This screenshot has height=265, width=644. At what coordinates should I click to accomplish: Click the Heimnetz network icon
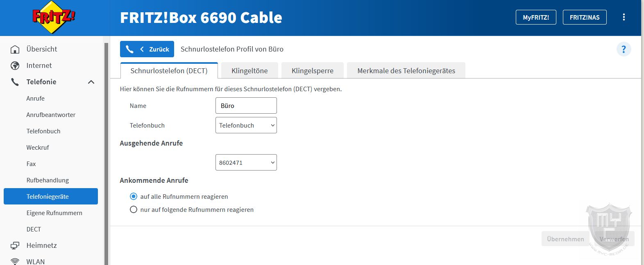point(15,245)
